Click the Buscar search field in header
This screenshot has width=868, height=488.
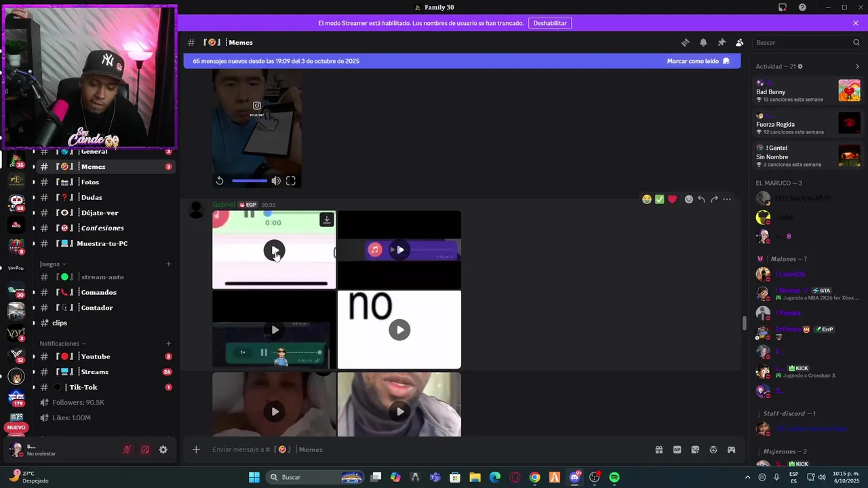[x=807, y=43]
